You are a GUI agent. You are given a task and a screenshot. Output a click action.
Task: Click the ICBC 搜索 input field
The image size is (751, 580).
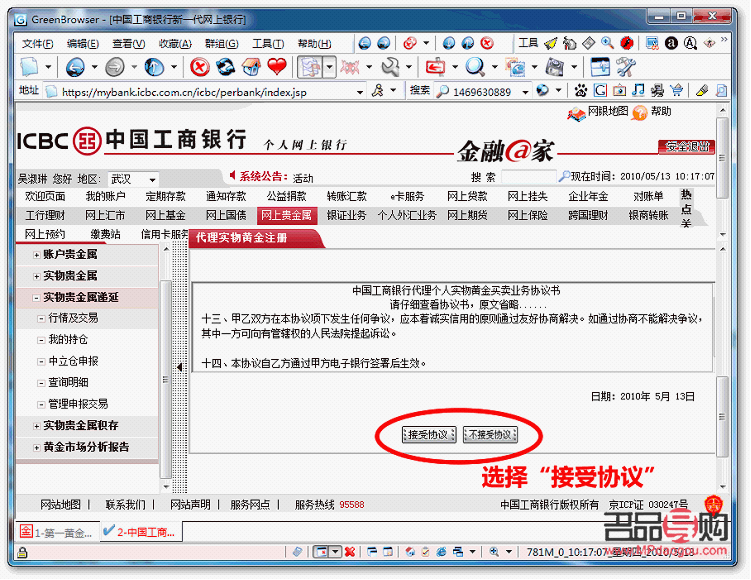pos(528,177)
